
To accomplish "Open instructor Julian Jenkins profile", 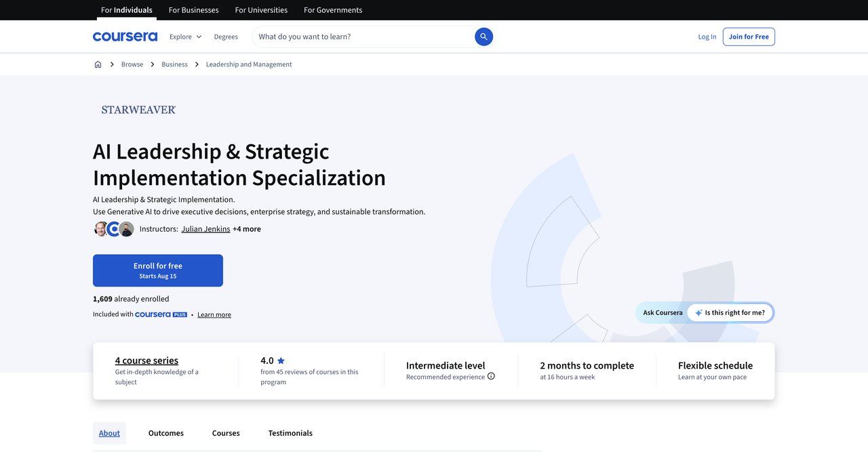I will (205, 229).
